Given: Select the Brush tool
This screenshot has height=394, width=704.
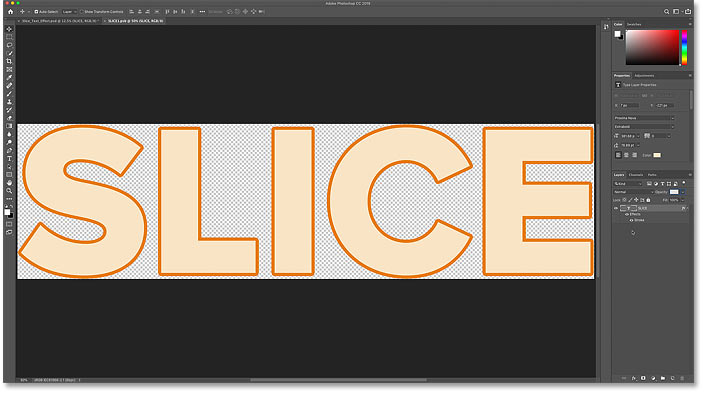Looking at the screenshot, I should [x=9, y=94].
